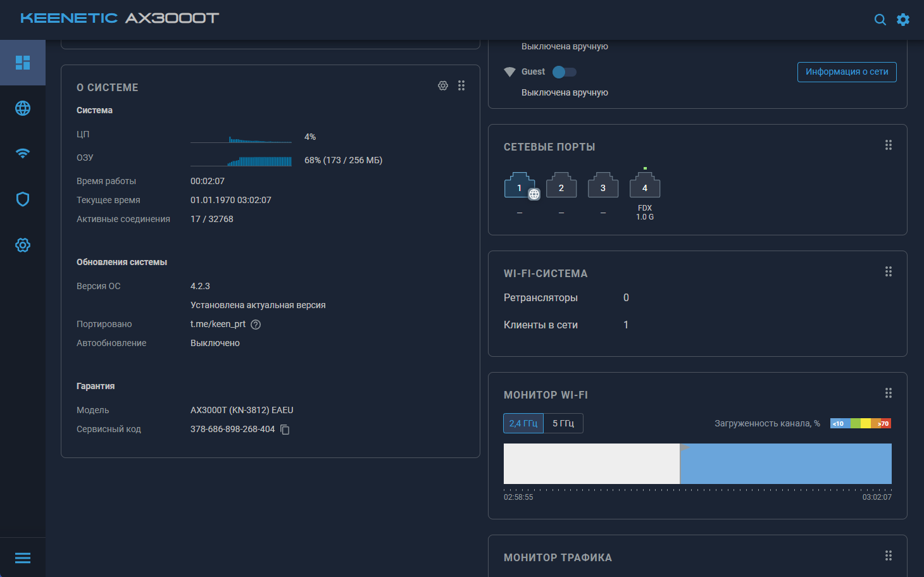The width and height of the screenshot is (924, 577).
Task: Select network port 4 icon
Action: point(645,185)
